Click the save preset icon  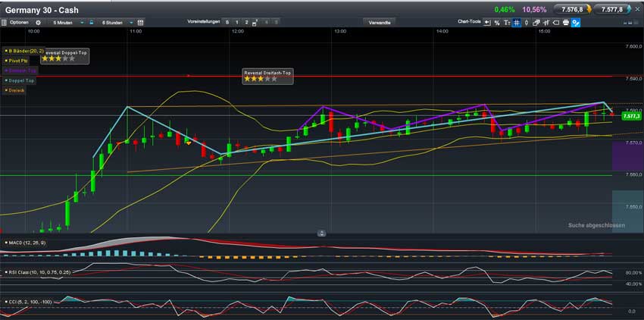click(255, 23)
